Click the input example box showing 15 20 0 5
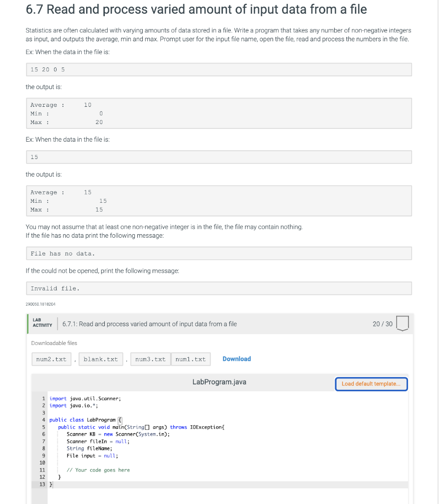The height and width of the screenshot is (504, 439). point(219,69)
